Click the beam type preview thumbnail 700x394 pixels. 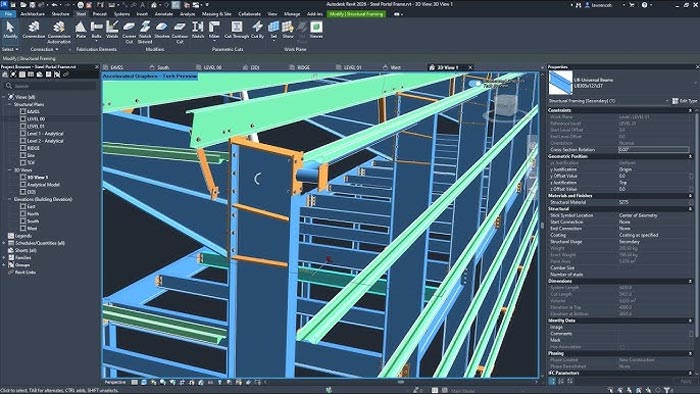coord(560,83)
